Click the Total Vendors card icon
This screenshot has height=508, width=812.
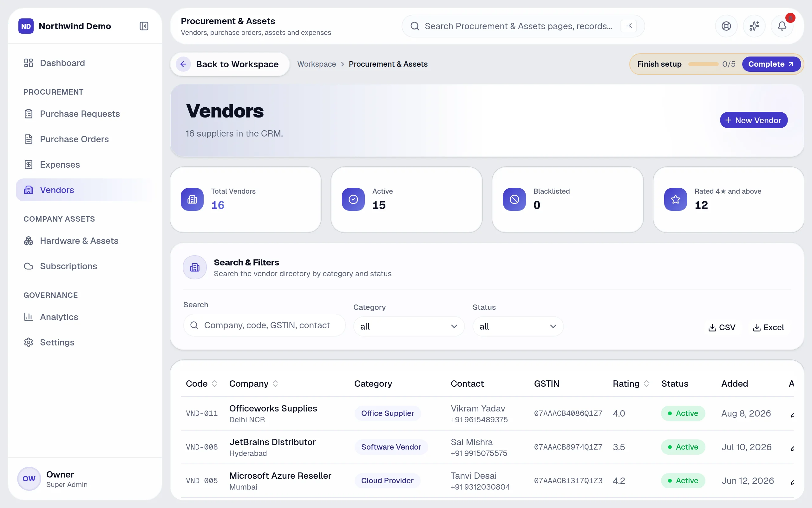(192, 199)
